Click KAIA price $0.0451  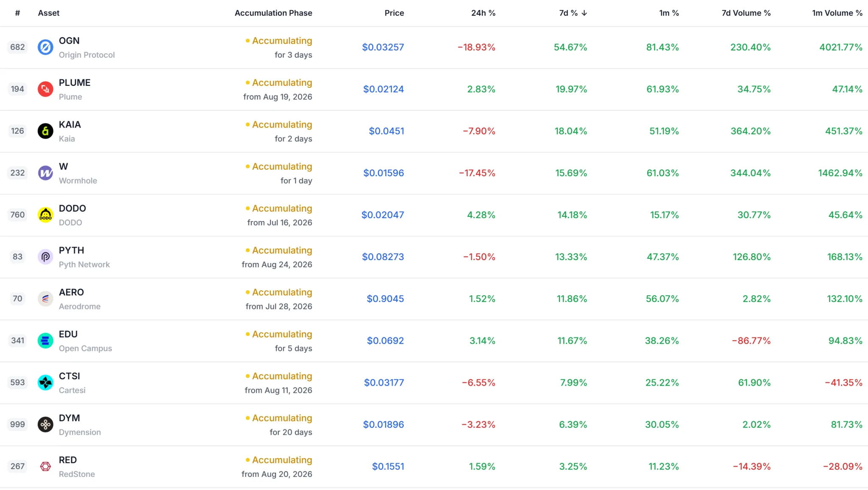pyautogui.click(x=386, y=131)
